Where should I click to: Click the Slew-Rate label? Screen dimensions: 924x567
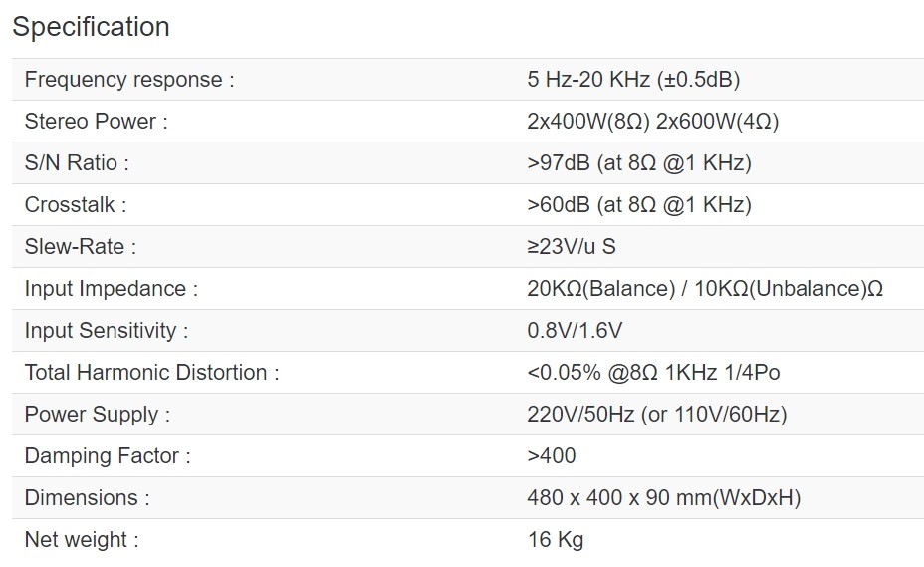pyautogui.click(x=80, y=247)
